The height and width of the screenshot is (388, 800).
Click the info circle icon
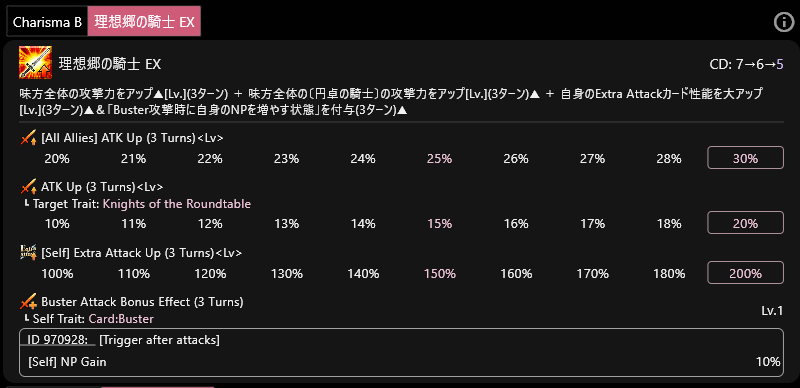[x=784, y=22]
